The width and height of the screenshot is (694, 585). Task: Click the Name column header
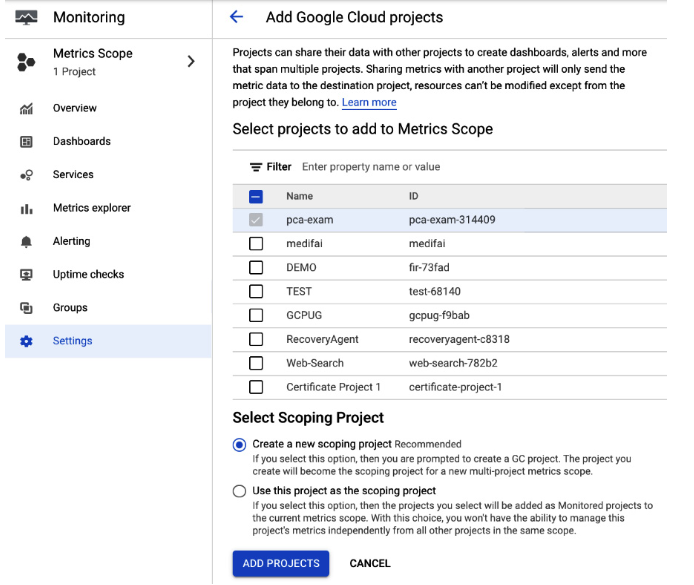pos(300,196)
